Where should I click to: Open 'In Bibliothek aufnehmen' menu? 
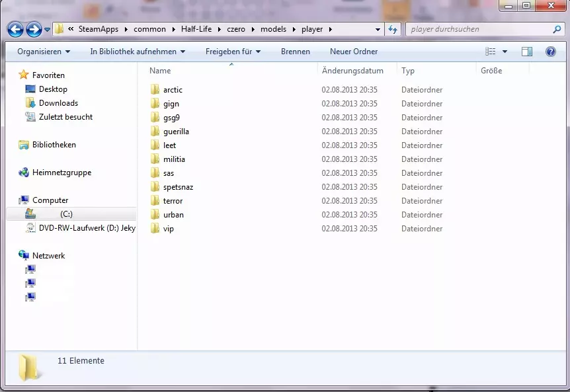coord(138,52)
